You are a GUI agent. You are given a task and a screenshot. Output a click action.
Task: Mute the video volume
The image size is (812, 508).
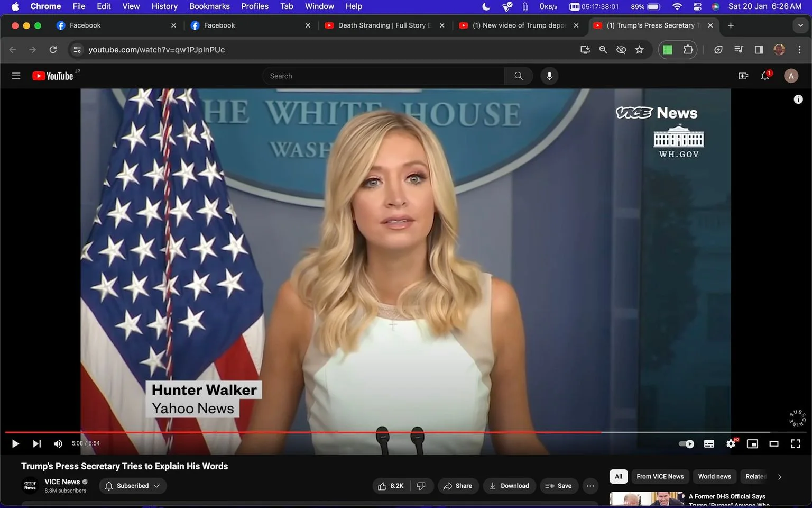pyautogui.click(x=58, y=444)
